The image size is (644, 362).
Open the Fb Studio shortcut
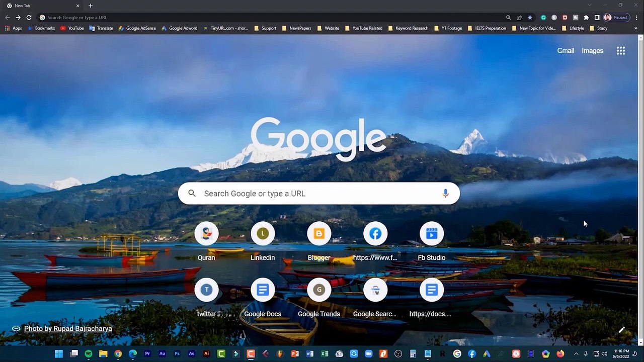[x=432, y=242]
